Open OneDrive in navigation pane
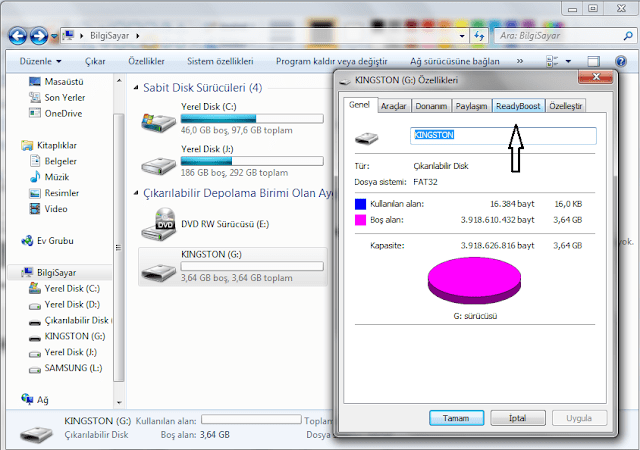This screenshot has height=450, width=640. coord(56,114)
